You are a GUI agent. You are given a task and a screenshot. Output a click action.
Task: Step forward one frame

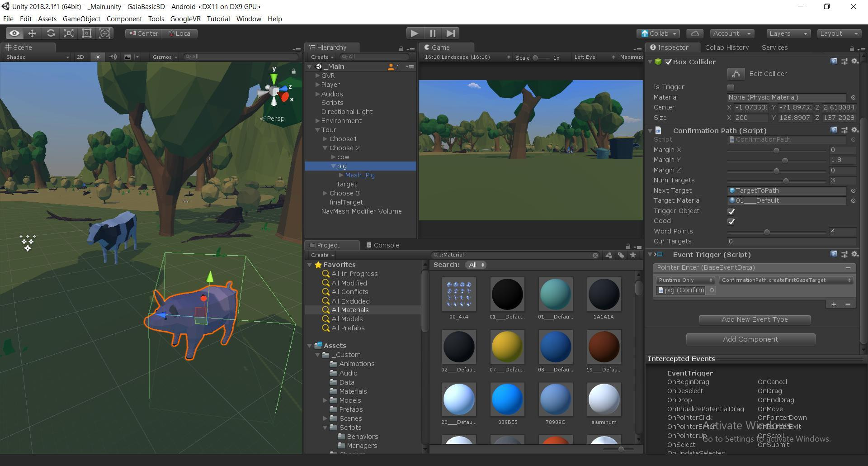point(451,33)
